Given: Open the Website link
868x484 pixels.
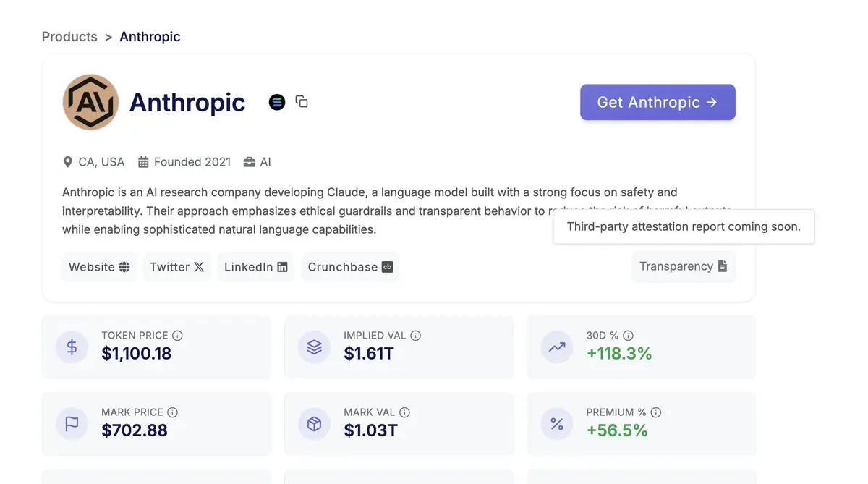Looking at the screenshot, I should 99,267.
